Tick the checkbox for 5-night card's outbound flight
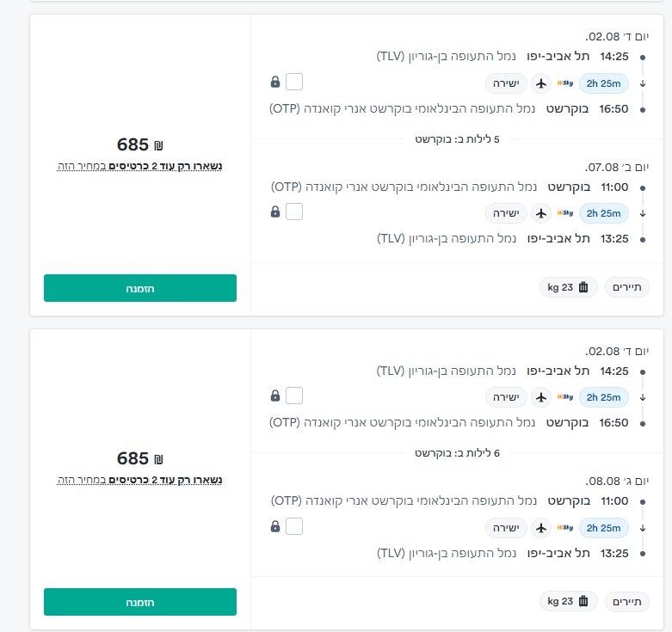672x632 pixels. [294, 83]
